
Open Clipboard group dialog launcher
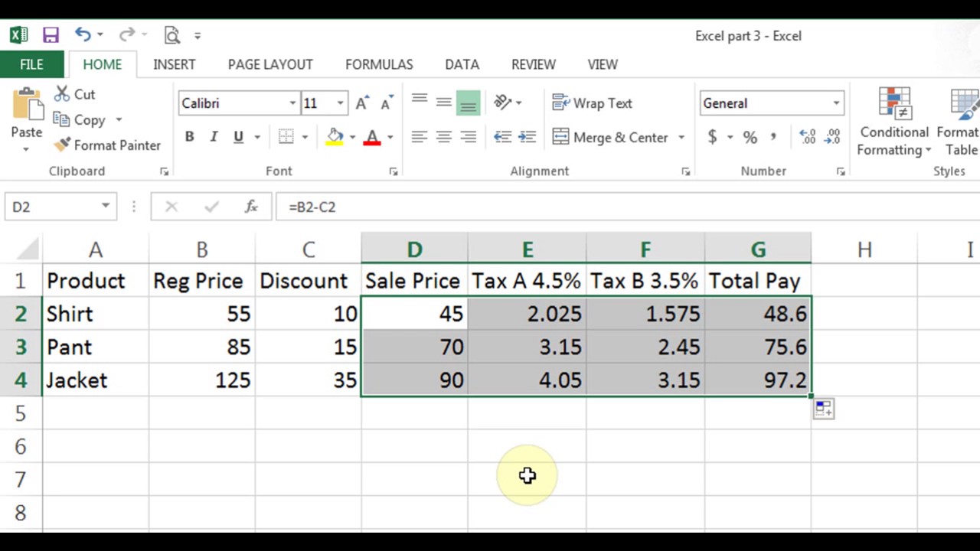click(164, 171)
